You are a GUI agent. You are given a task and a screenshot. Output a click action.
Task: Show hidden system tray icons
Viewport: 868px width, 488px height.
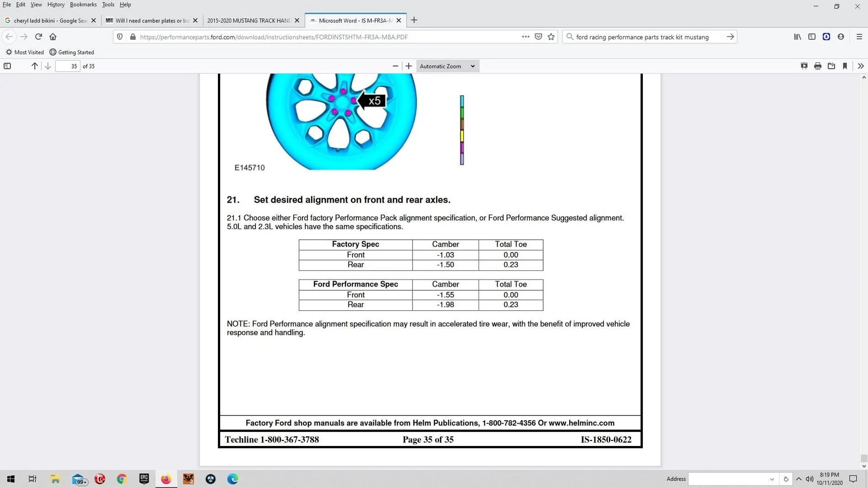(799, 479)
